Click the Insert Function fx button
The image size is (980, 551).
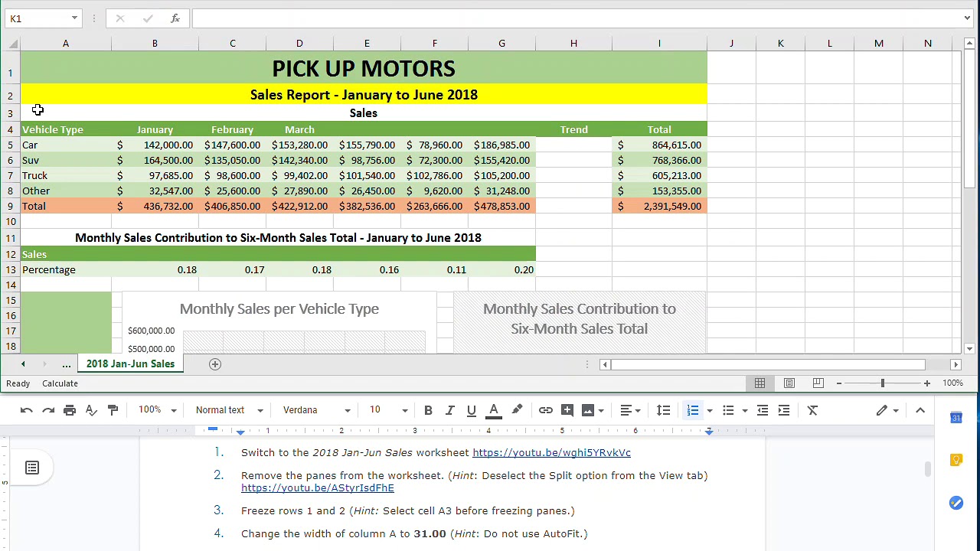[x=175, y=18]
